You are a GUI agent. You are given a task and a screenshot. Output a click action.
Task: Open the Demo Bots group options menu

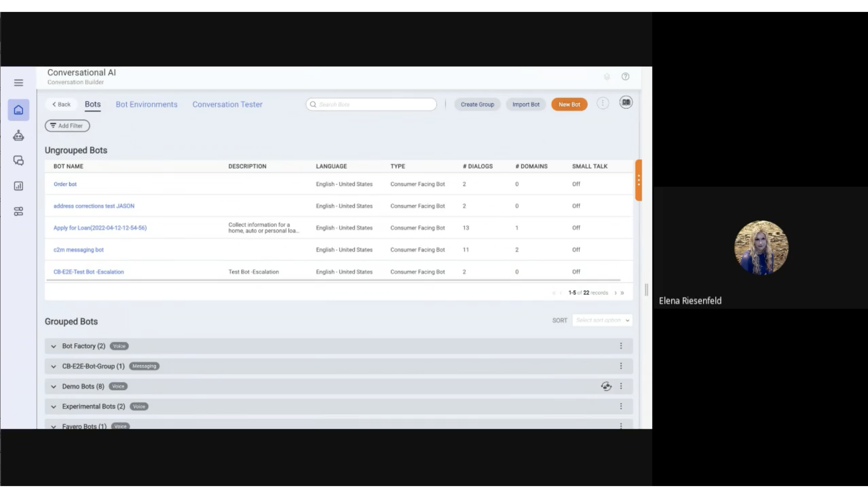point(621,386)
